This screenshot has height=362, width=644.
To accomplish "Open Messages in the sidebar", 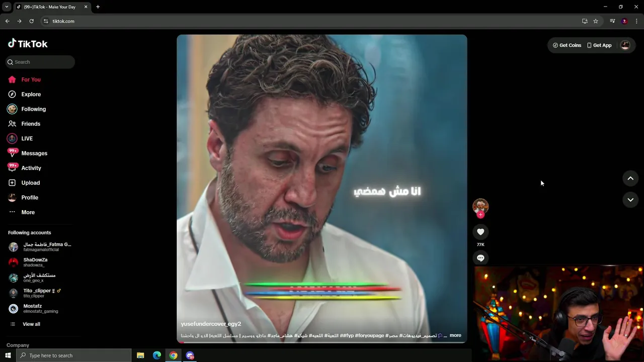I will 34,153.
